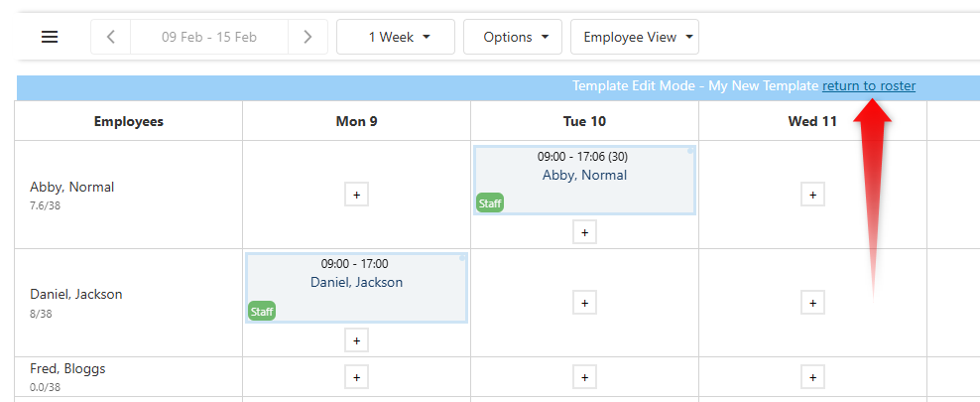Add shift for Abby on Mon 9

356,195
